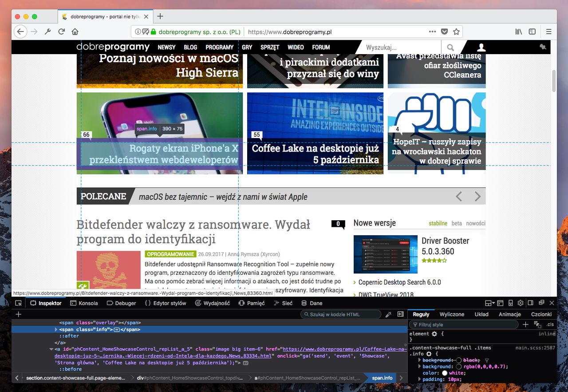Collapse the inspector side pane
568x392 pixels.
(x=401, y=314)
